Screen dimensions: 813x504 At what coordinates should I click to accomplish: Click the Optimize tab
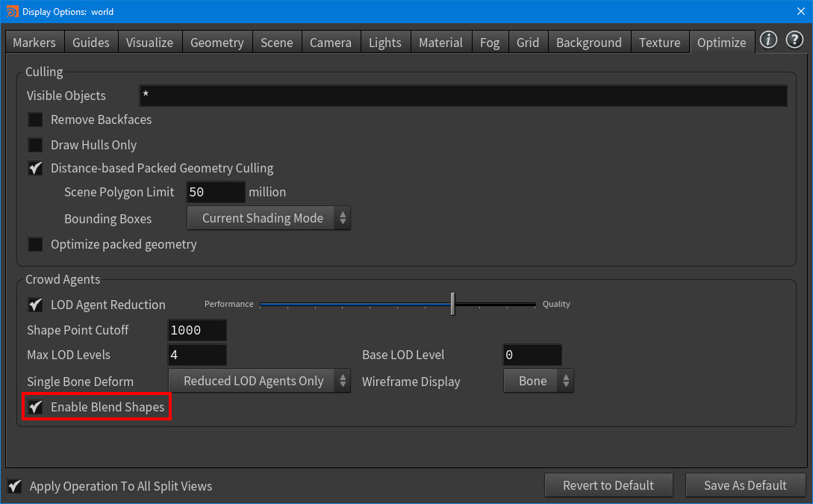[722, 43]
